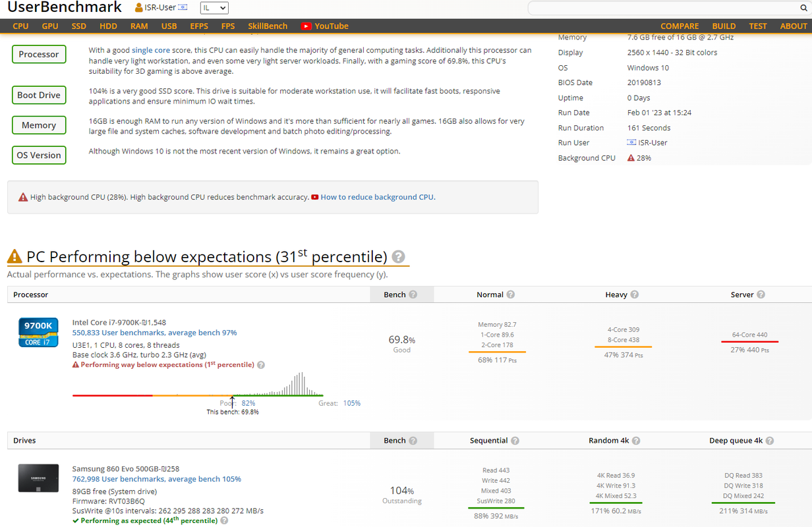Click the YouTube play icon in navbar
Screen dimensions: 812x527
coord(306,26)
